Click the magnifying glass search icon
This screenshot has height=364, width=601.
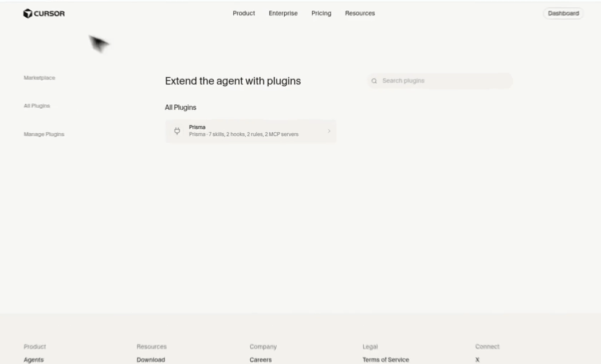[x=374, y=81]
